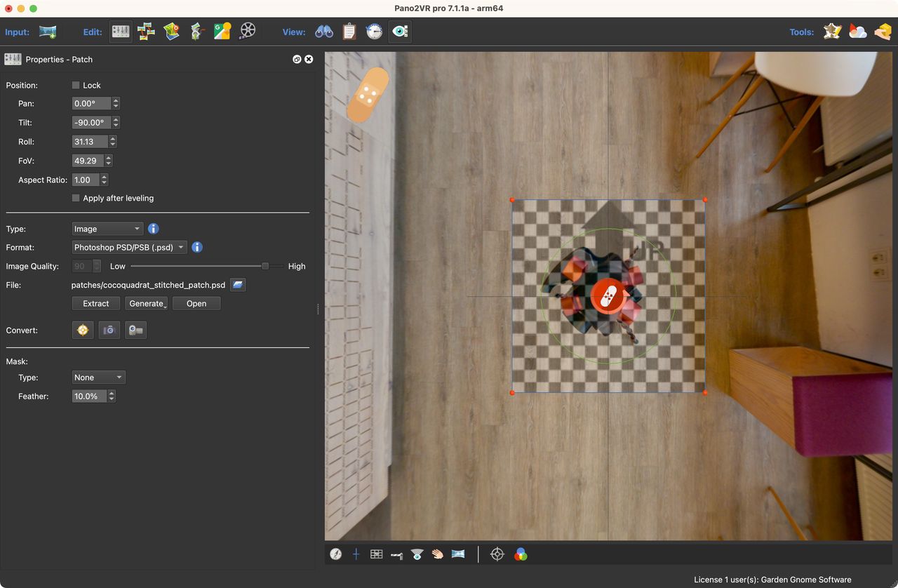Image resolution: width=898 pixels, height=588 pixels.
Task: Enable the Lock position checkbox
Action: click(76, 86)
